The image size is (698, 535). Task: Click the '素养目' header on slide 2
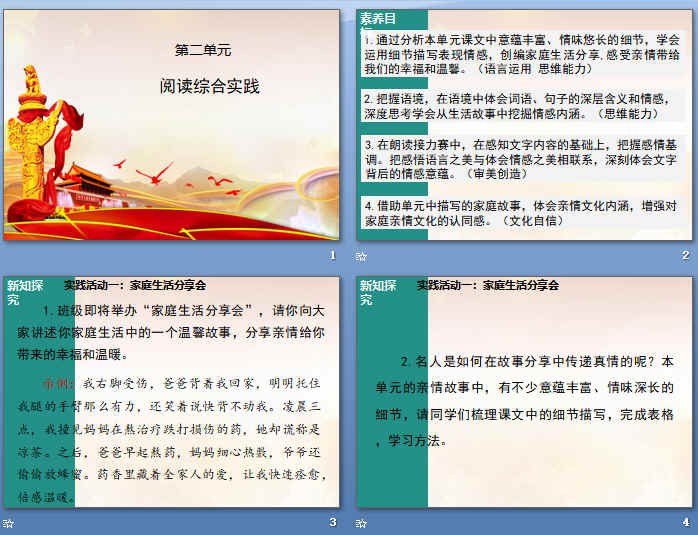pyautogui.click(x=378, y=19)
